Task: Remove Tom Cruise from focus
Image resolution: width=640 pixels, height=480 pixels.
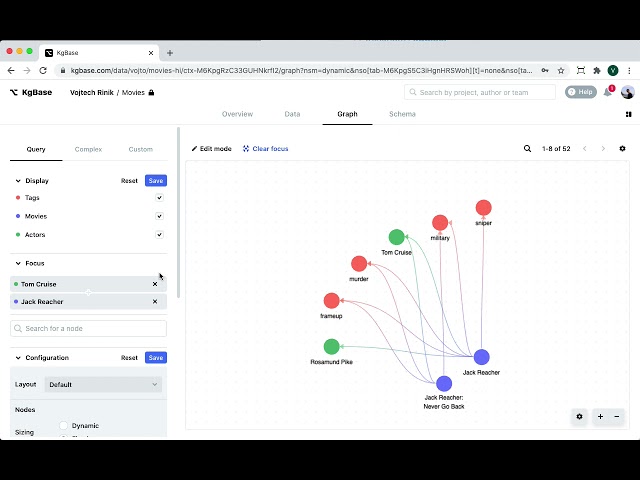Action: [x=155, y=284]
